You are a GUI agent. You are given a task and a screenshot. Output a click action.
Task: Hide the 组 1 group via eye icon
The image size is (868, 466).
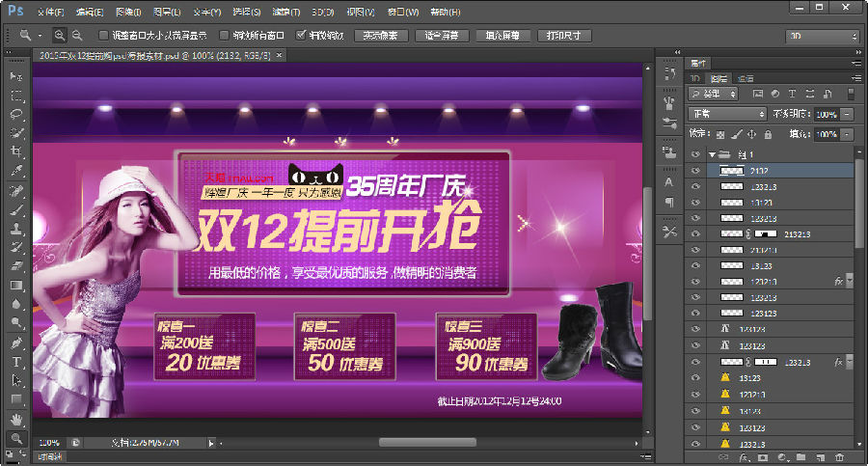pos(695,154)
